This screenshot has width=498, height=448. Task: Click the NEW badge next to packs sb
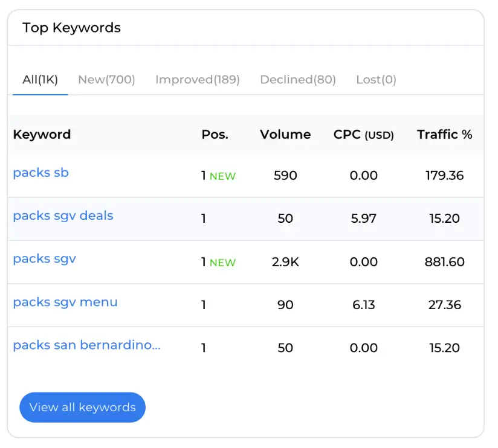point(222,176)
